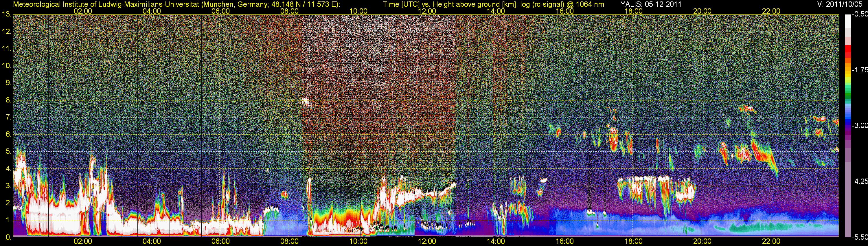Click the 08:00 label on the upper time axis

point(289,11)
